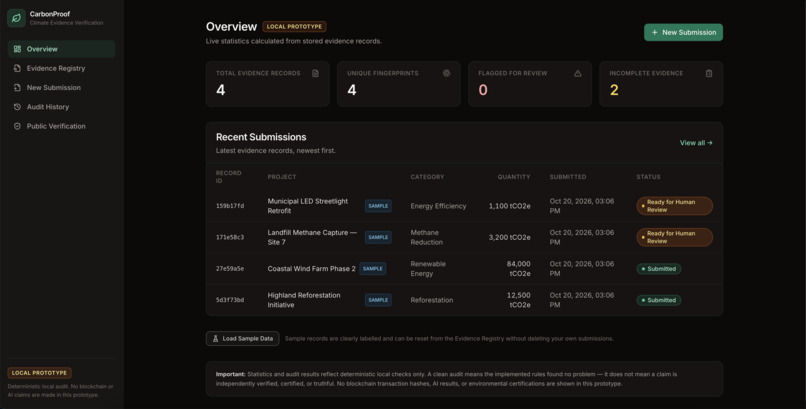Click SAMPLE badge on Municipal LED Streetlight row

pos(378,206)
